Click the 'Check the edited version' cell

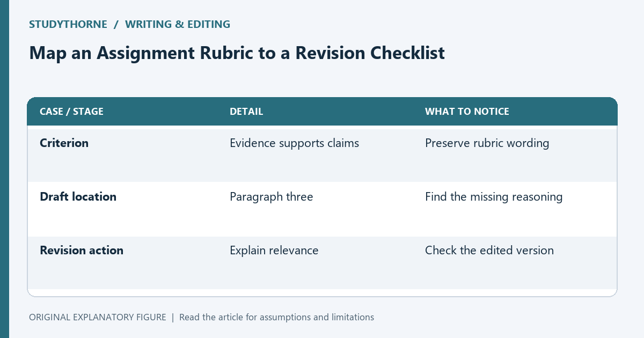489,251
